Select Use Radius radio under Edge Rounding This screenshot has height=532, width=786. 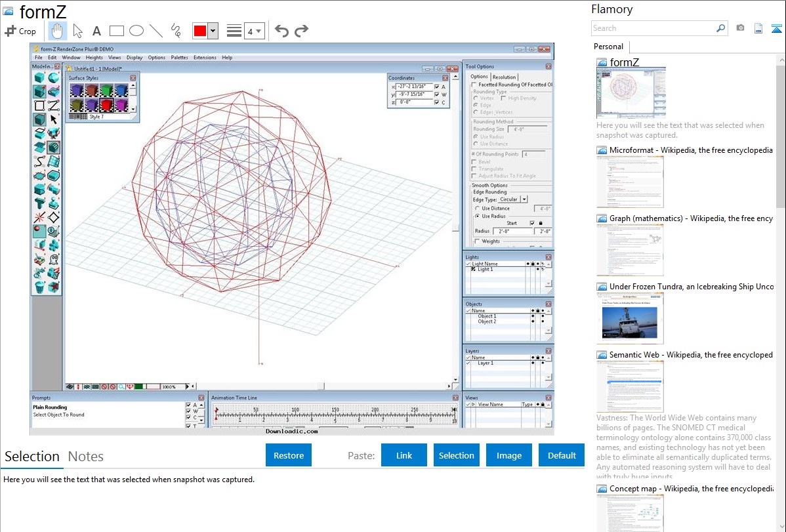pyautogui.click(x=477, y=216)
